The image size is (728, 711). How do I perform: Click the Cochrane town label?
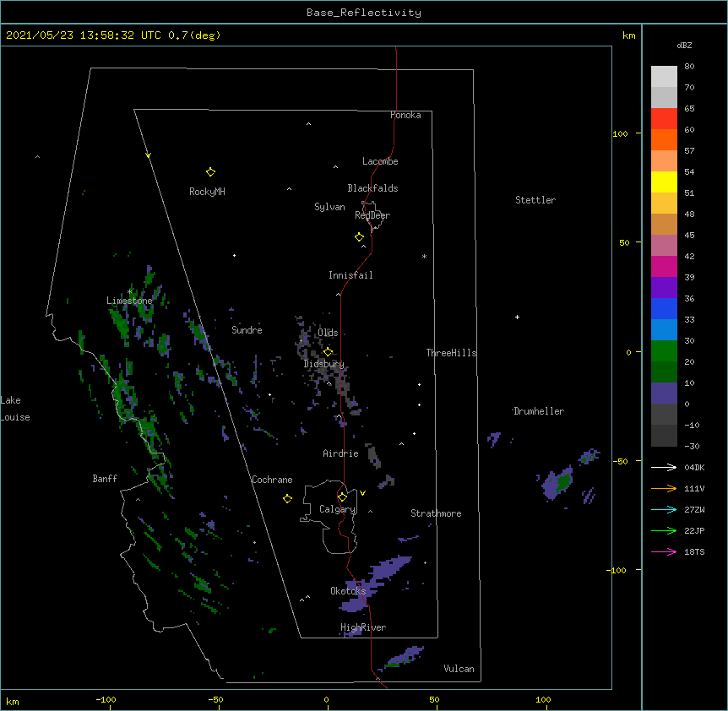pos(272,480)
